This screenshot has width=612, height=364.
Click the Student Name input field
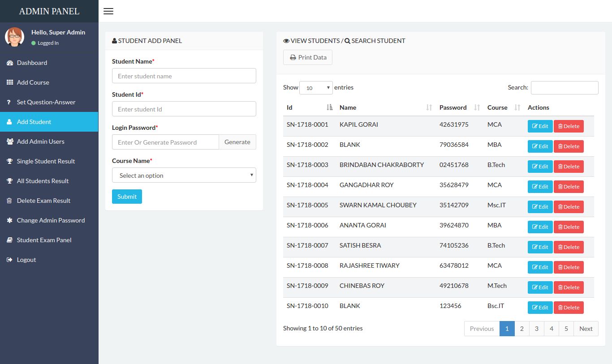(184, 76)
